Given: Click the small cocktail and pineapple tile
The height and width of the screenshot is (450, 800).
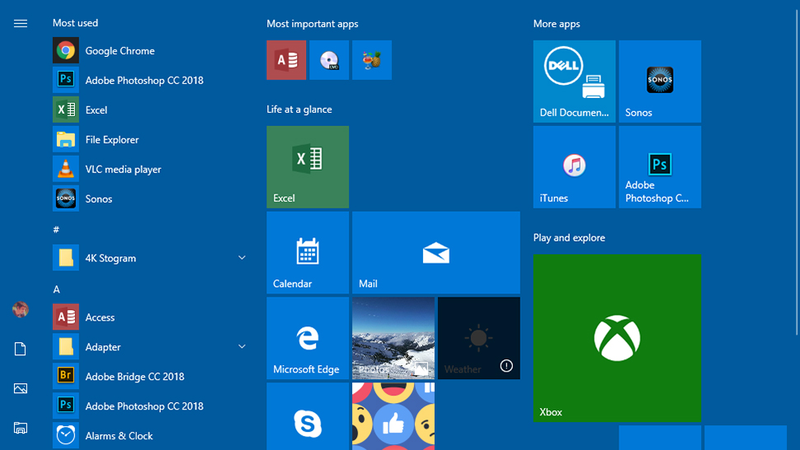Looking at the screenshot, I should (x=372, y=60).
